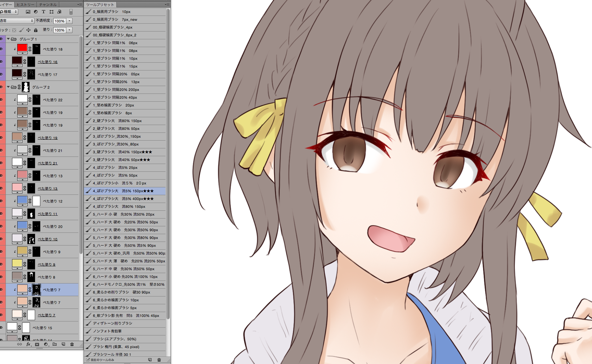
Task: Add a layer mask from the Layers panel
Action: coord(37,344)
